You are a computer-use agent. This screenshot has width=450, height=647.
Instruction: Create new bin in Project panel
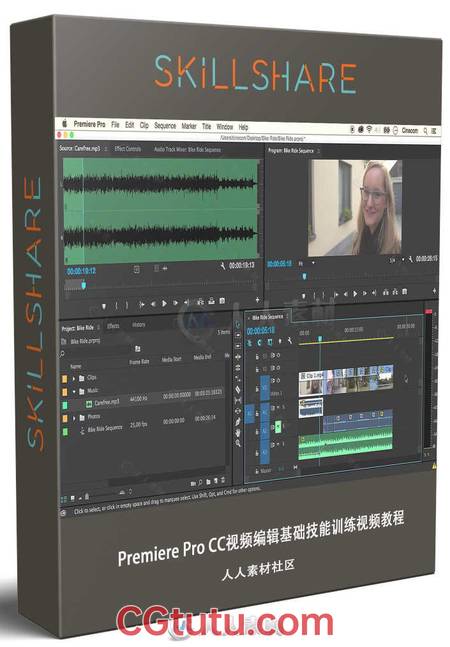(209, 482)
